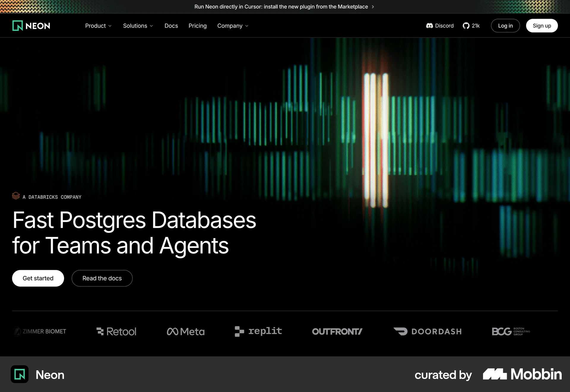Click the Meta logo

186,331
